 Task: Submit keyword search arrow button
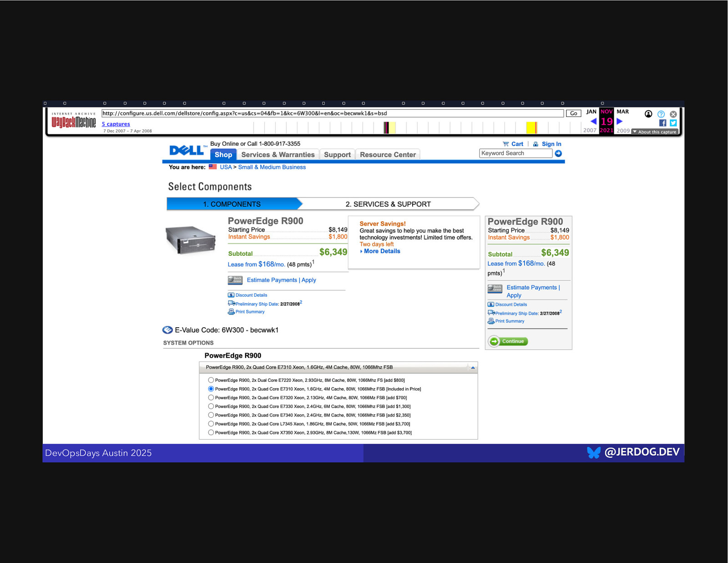coord(558,153)
